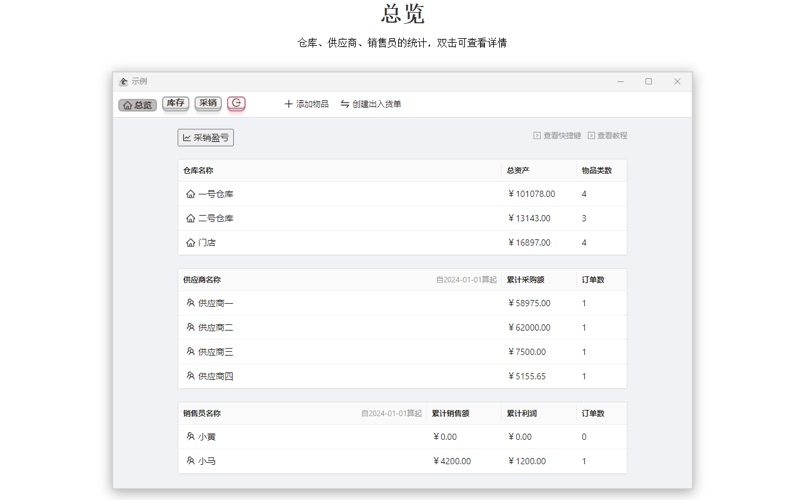Click the person icon beside 小马
Viewport: 800px width, 500px height.
point(190,461)
